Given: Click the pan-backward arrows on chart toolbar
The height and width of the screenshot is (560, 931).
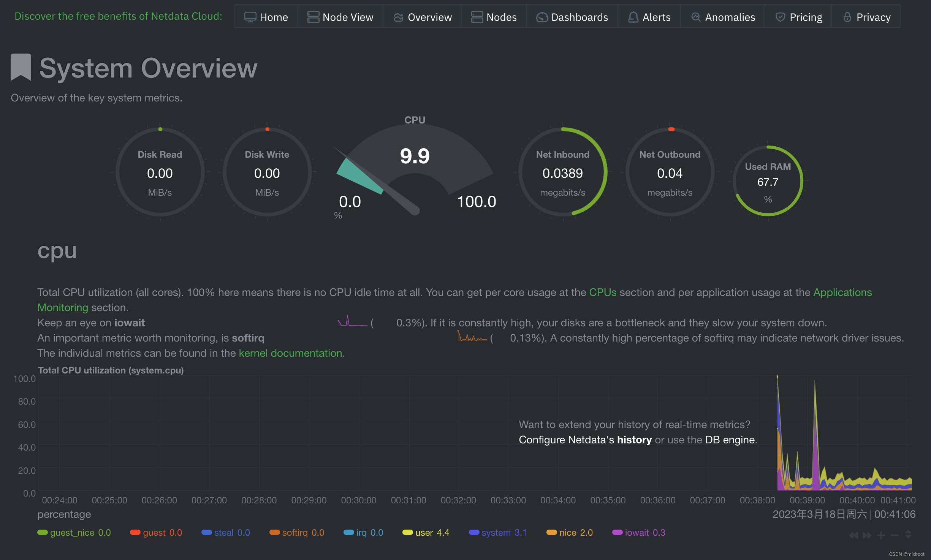Looking at the screenshot, I should pyautogui.click(x=853, y=535).
